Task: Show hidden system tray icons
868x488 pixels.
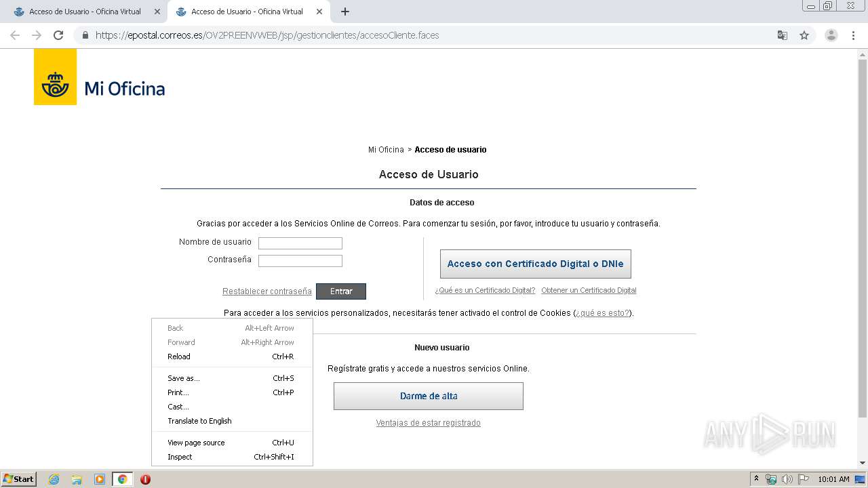Action: 756,479
